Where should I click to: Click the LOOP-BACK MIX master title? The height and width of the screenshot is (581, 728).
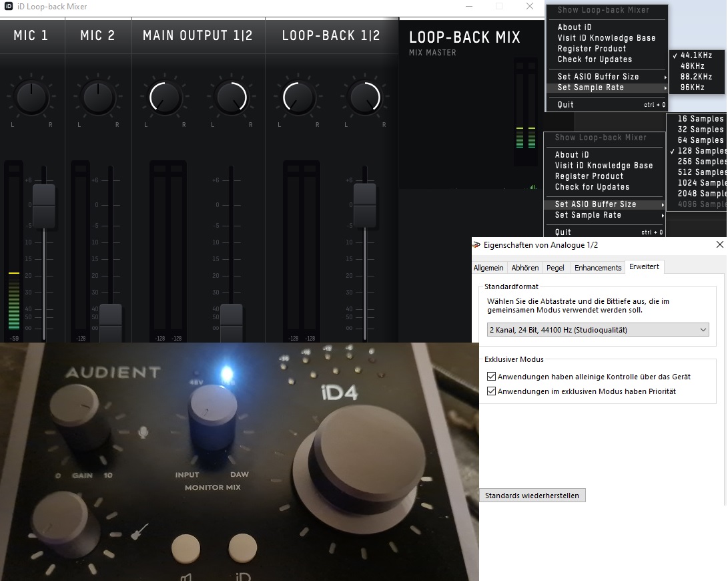click(x=464, y=37)
